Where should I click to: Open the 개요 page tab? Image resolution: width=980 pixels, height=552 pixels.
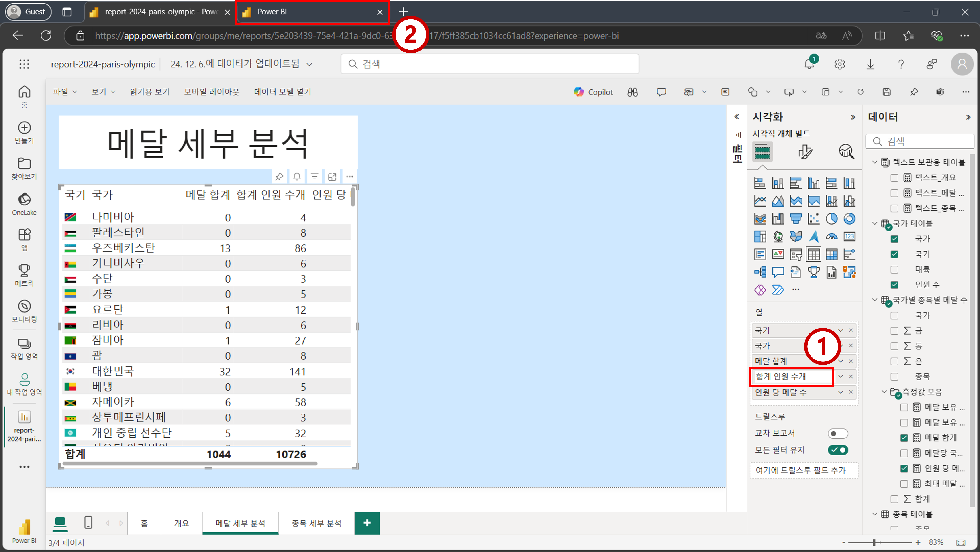(182, 524)
